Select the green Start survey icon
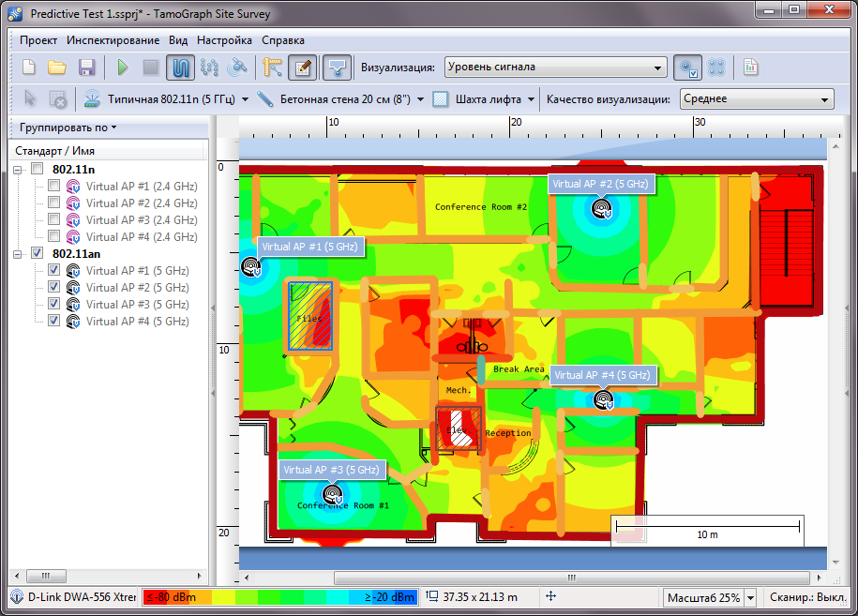The width and height of the screenshot is (858, 616). pos(122,67)
